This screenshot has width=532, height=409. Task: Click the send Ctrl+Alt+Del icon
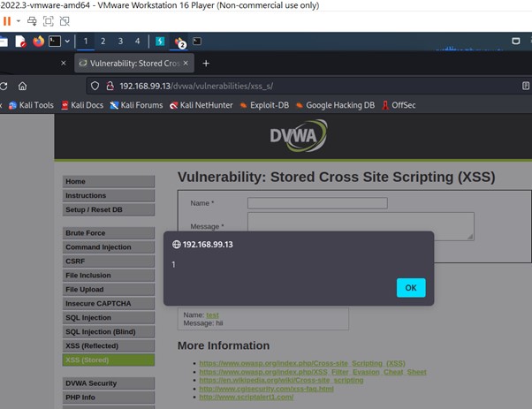click(x=32, y=21)
